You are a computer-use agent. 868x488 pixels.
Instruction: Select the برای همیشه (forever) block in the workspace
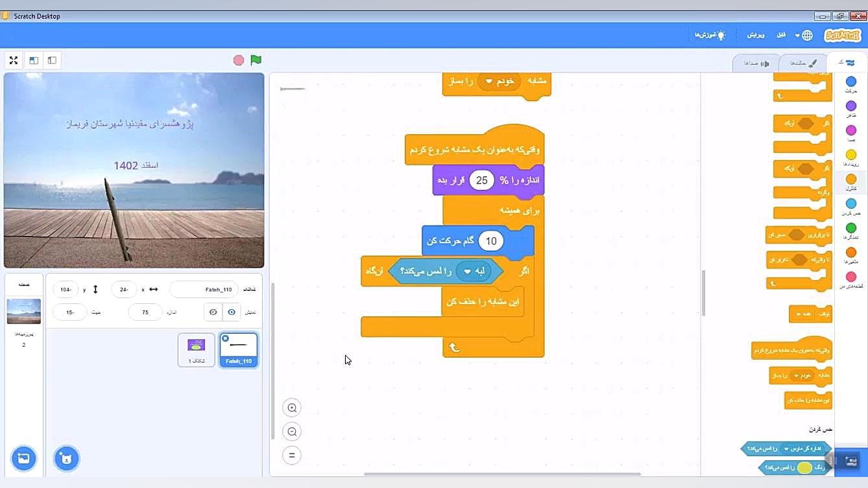click(520, 211)
